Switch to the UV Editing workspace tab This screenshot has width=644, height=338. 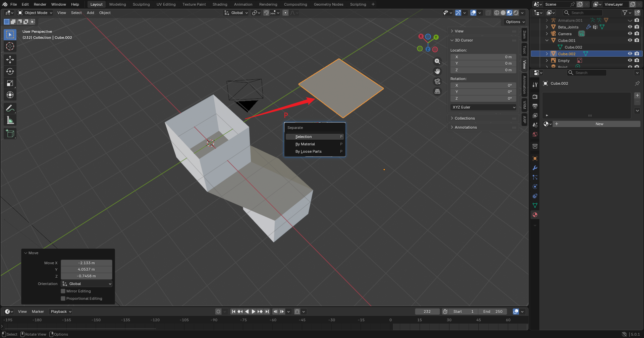166,4
